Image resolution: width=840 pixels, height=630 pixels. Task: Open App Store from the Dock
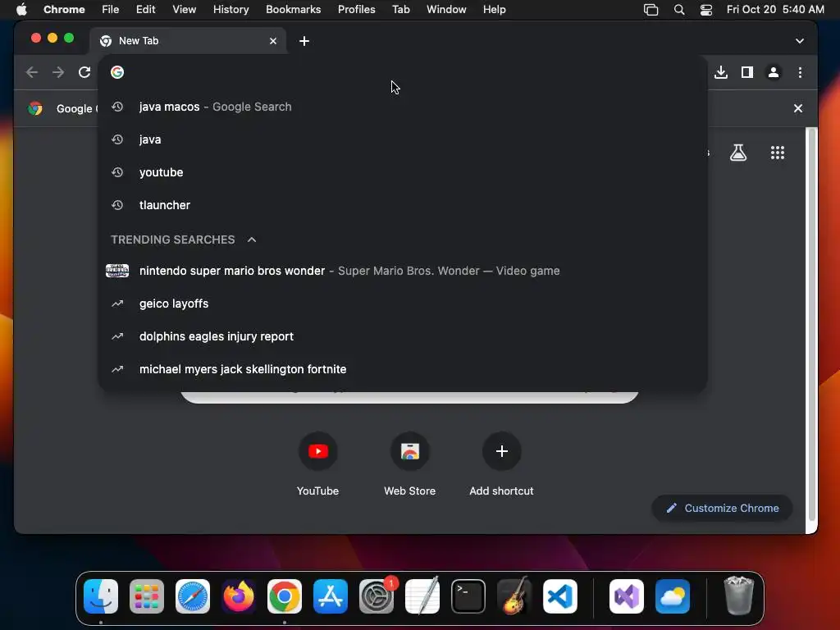click(331, 596)
